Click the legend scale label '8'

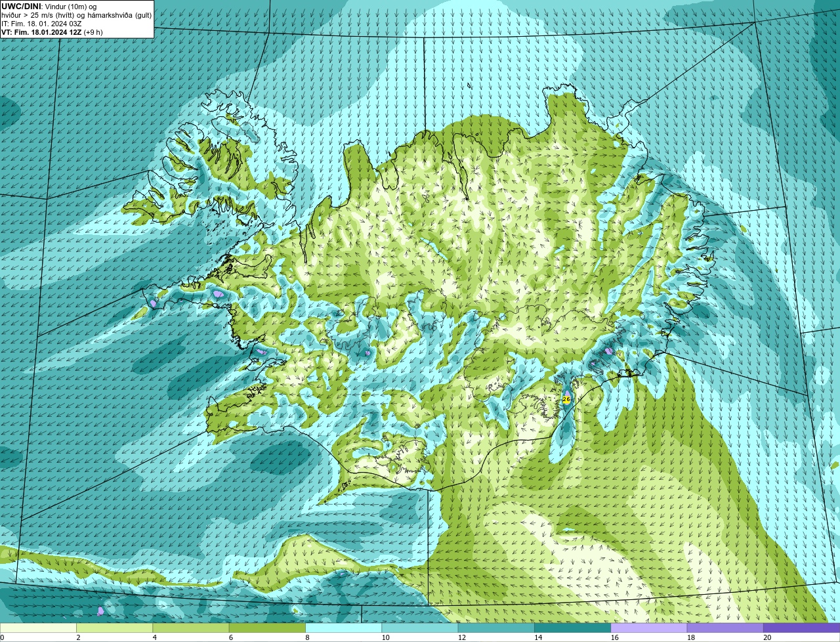click(x=307, y=637)
